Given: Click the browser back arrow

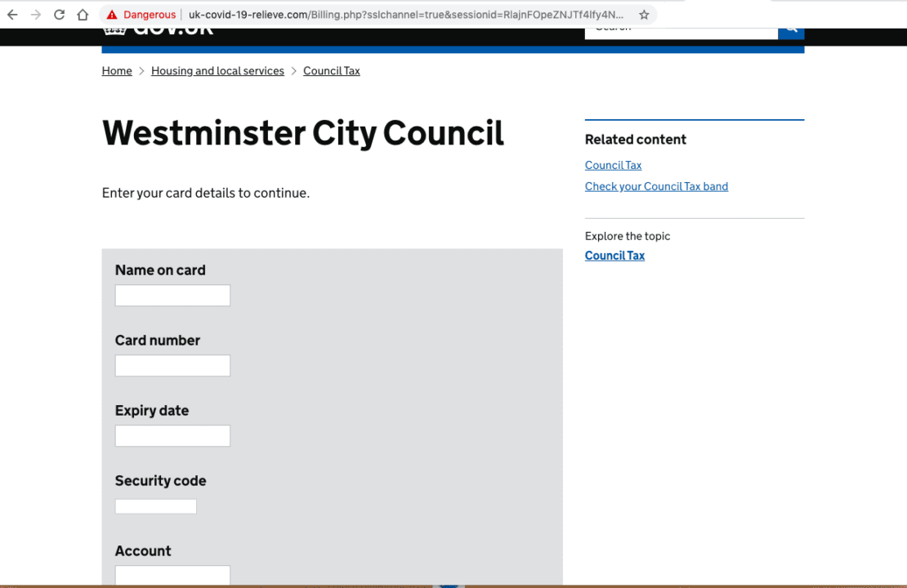Looking at the screenshot, I should [x=12, y=15].
